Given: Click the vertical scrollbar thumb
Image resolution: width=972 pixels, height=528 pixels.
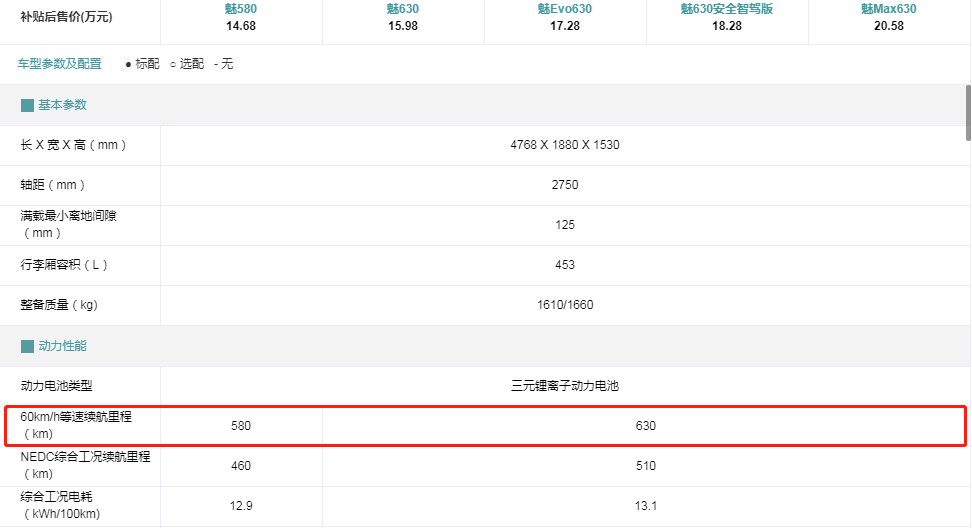Looking at the screenshot, I should [x=968, y=113].
